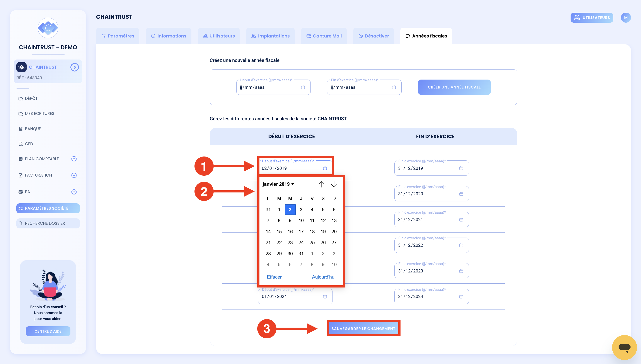This screenshot has width=641, height=364.
Task: Click CRÉER UNE ANNÉE FISCALE button
Action: coord(454,87)
